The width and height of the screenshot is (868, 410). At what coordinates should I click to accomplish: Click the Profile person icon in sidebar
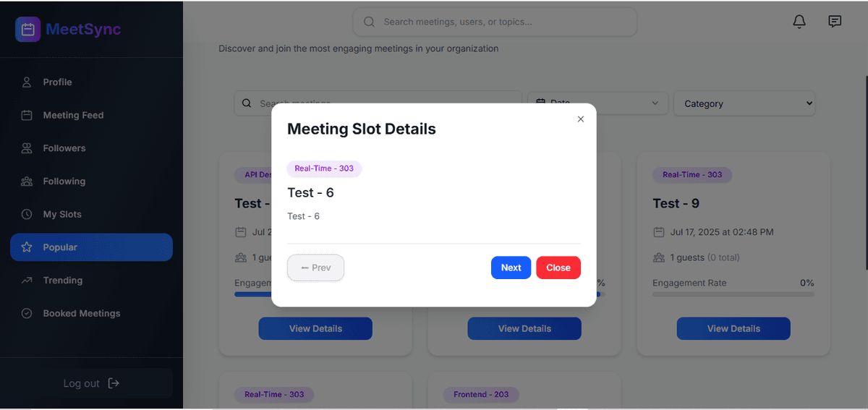pos(27,82)
